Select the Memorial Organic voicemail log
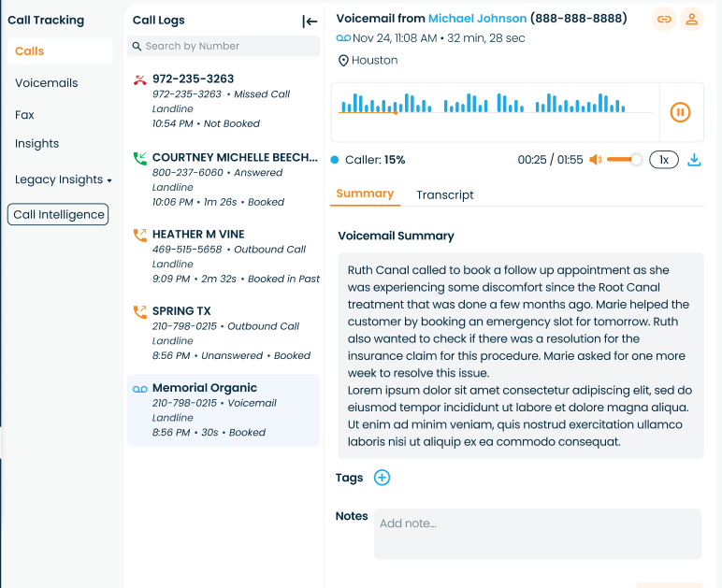Image resolution: width=722 pixels, height=588 pixels. (224, 409)
